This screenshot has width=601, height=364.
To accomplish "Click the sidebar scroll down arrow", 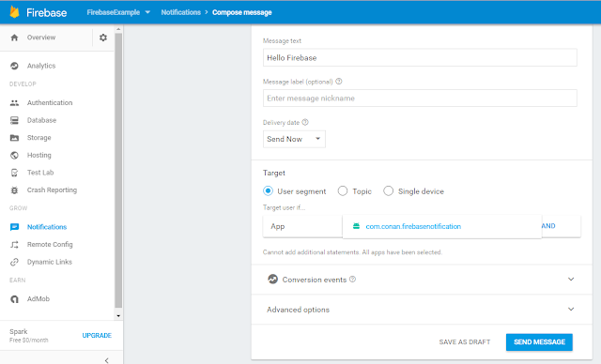I will point(118,316).
